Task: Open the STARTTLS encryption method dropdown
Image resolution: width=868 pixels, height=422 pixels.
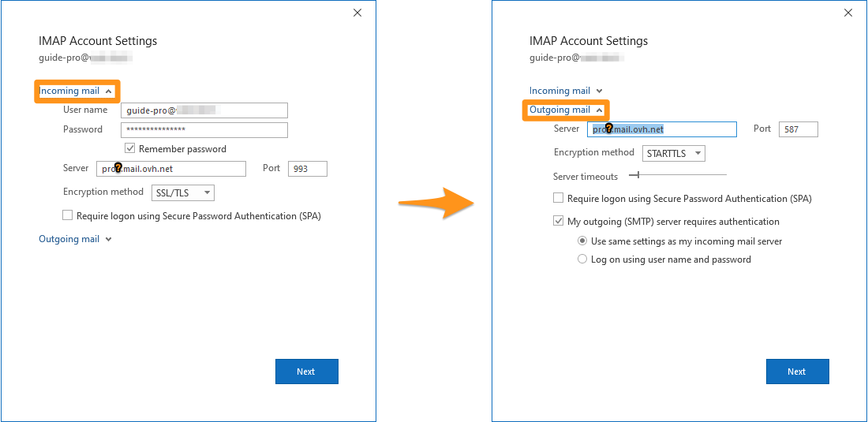Action: 673,153
